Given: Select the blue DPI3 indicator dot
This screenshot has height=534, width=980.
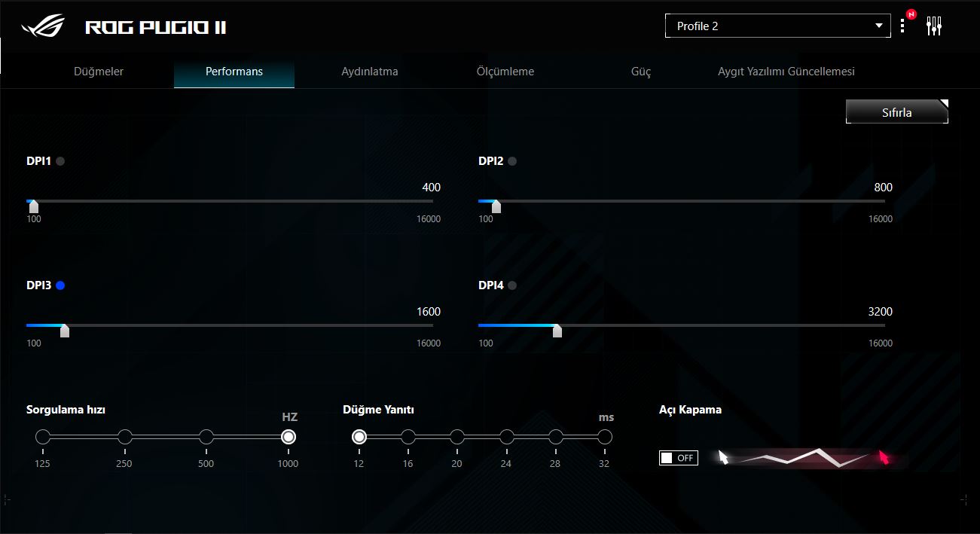Looking at the screenshot, I should 60,285.
